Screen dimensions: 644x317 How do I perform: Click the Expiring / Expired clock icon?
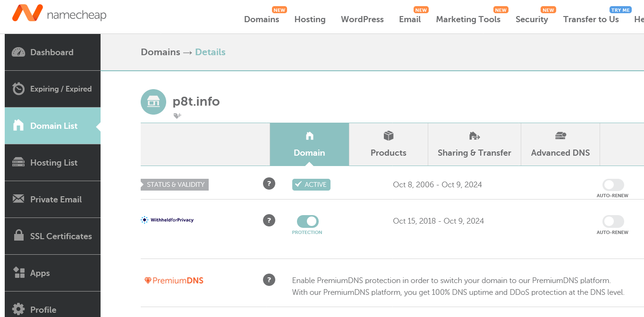18,89
